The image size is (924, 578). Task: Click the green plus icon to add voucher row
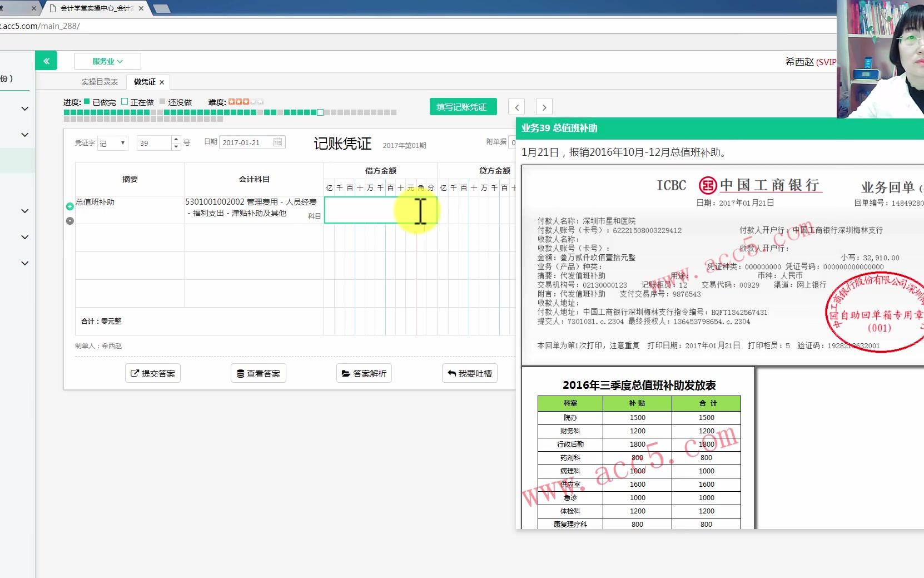[x=69, y=206]
